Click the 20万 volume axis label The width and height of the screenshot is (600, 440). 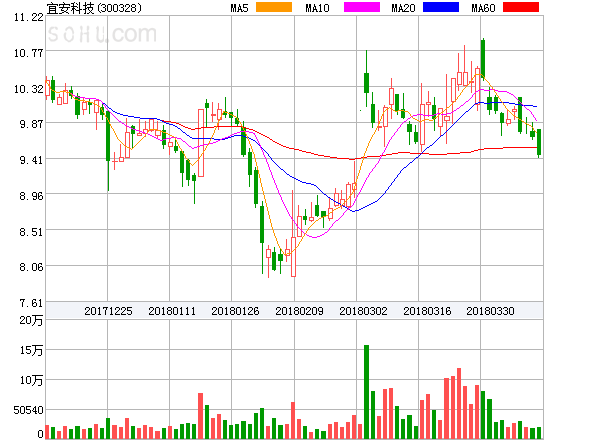click(31, 321)
